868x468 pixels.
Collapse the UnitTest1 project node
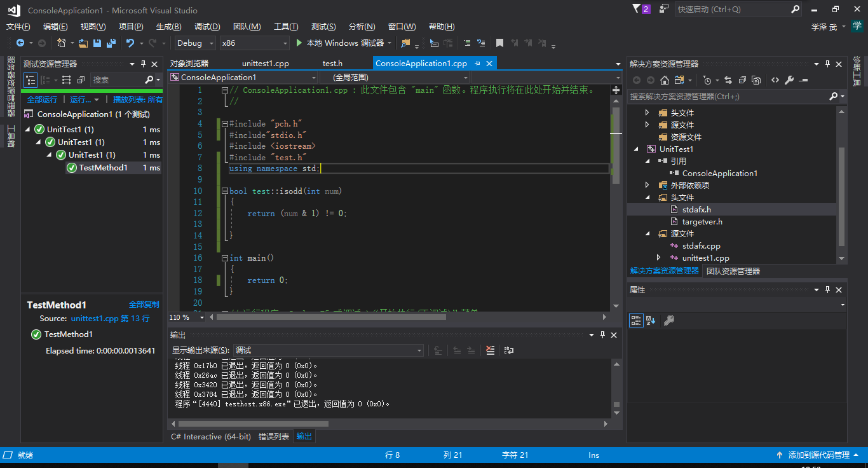[637, 149]
